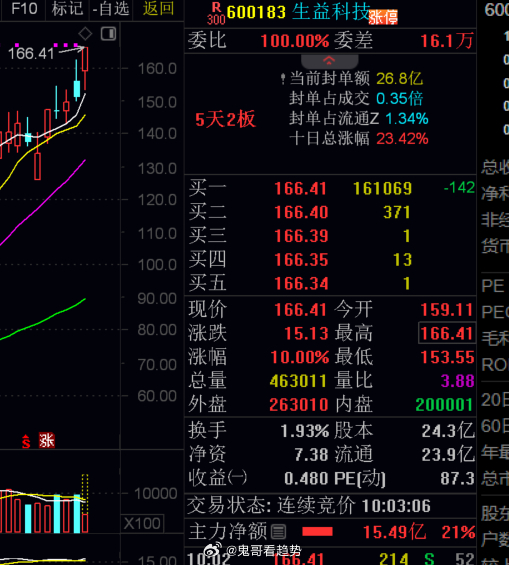The image size is (509, 565).
Task: Click the 买三 price 166.39
Action: click(x=301, y=236)
